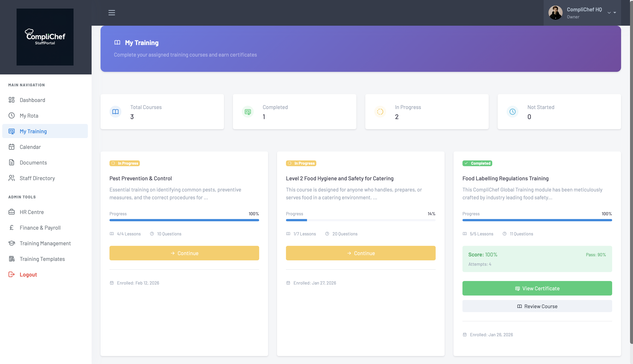
Task: Continue Level 2 Food Hygiene course
Action: click(360, 253)
